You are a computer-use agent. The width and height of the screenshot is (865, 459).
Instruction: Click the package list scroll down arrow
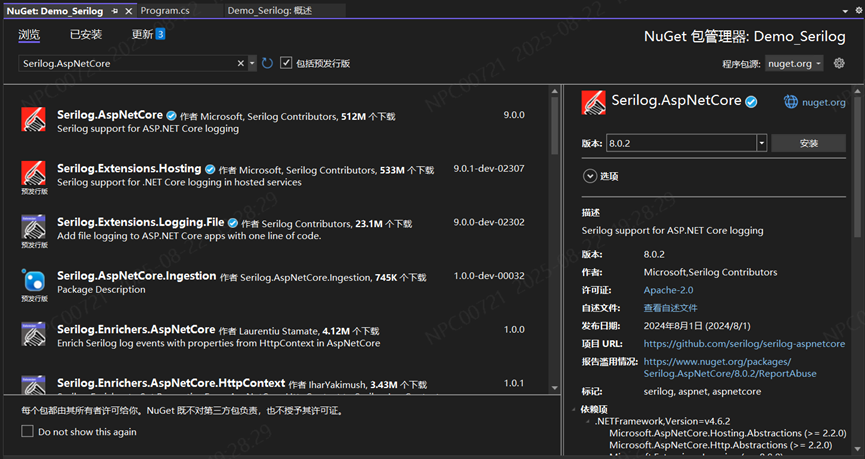(554, 388)
